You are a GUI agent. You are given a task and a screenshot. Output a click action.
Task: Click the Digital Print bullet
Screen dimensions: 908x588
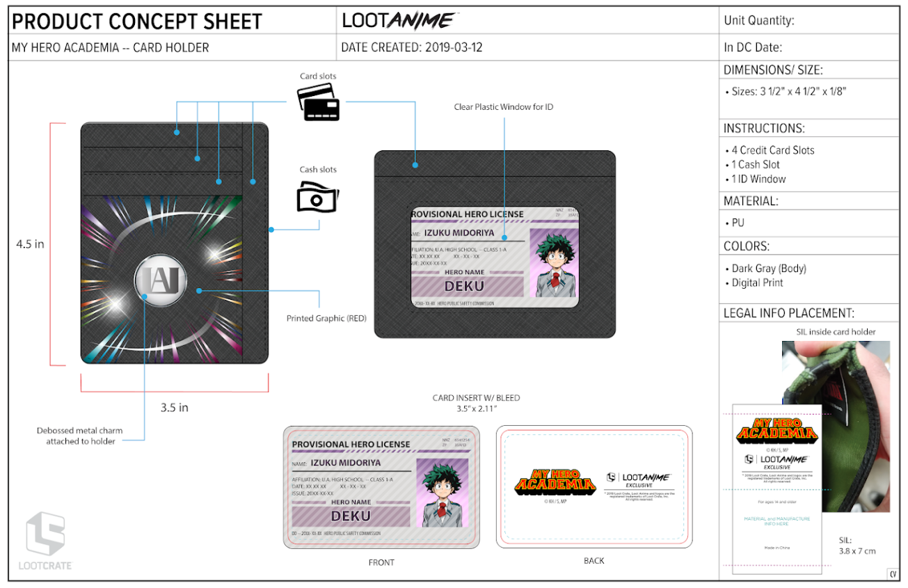[754, 283]
